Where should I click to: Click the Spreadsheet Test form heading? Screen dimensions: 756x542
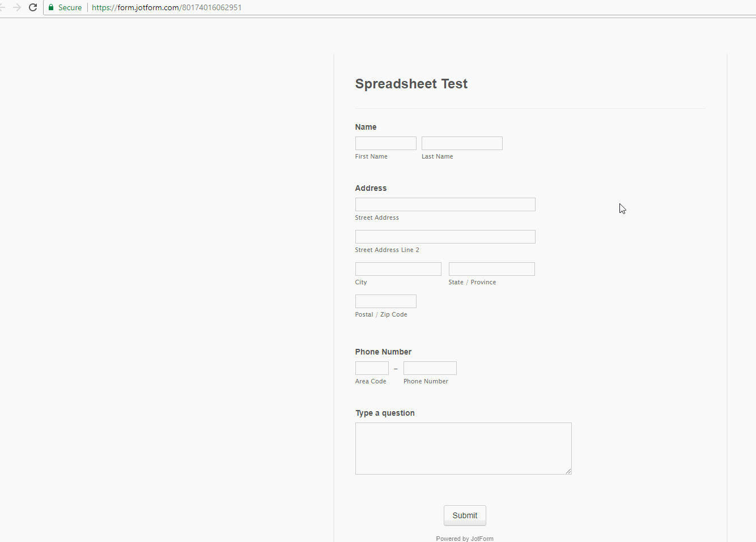pyautogui.click(x=411, y=84)
